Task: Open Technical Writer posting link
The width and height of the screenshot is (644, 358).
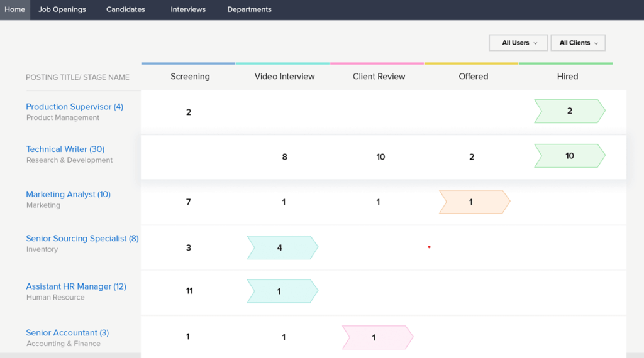Action: 65,149
